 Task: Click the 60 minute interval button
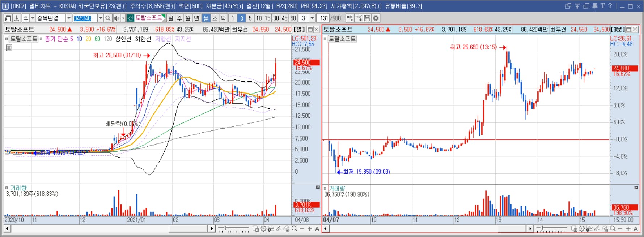tap(293, 18)
